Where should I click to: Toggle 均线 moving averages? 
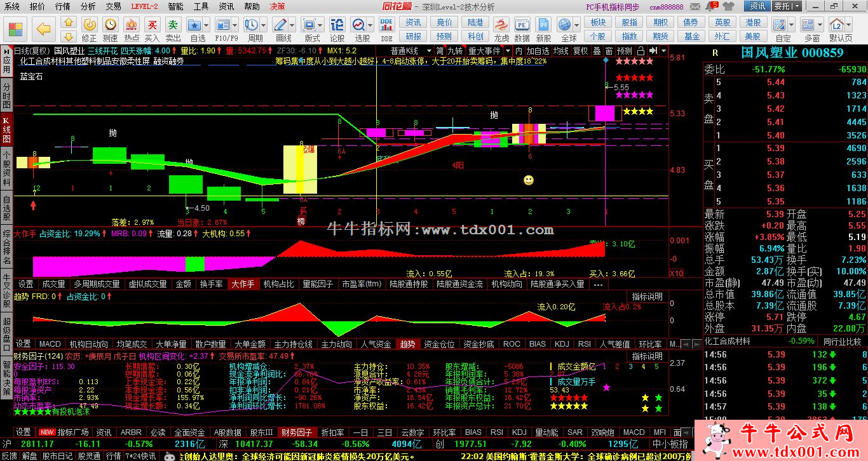point(561,51)
